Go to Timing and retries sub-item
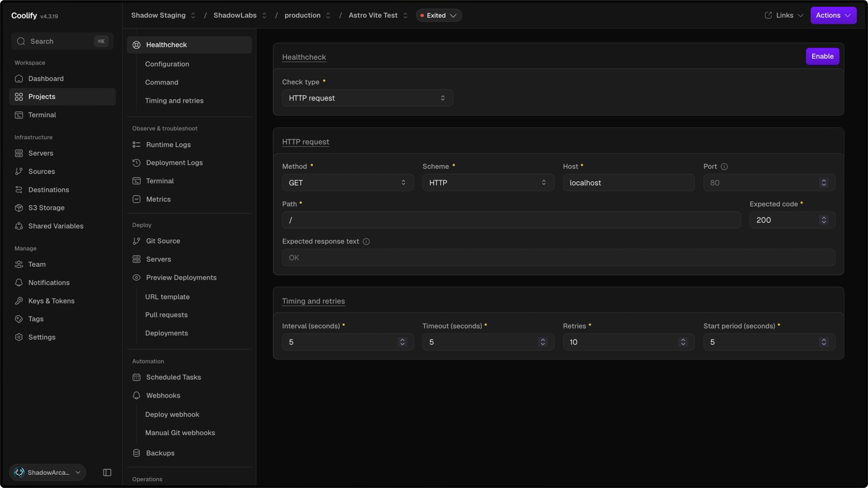The width and height of the screenshot is (868, 488). pos(174,101)
